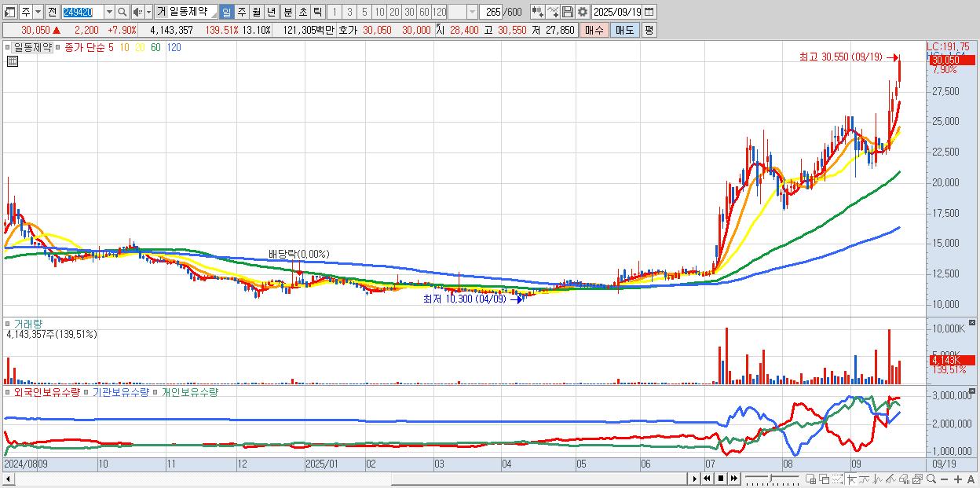Click the minus zoom-out icon

click(x=945, y=479)
